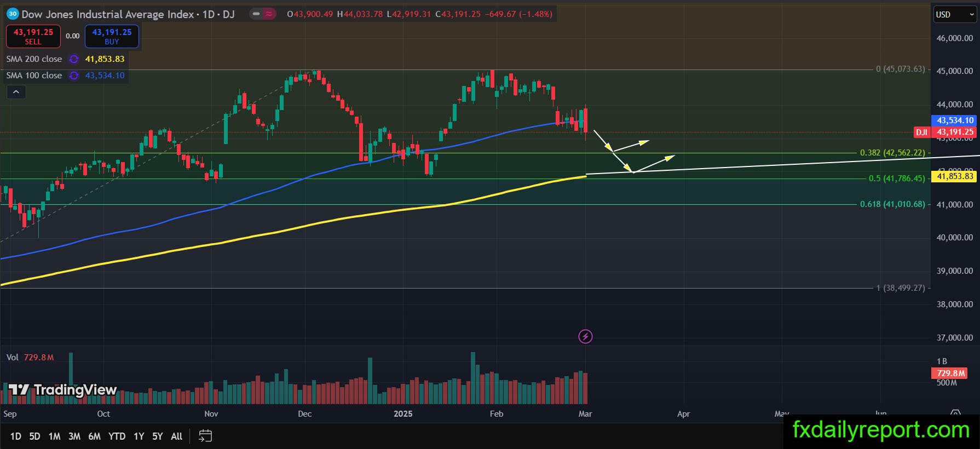The image size is (980, 449).
Task: Click the 2025 label on the time axis
Action: click(x=403, y=414)
